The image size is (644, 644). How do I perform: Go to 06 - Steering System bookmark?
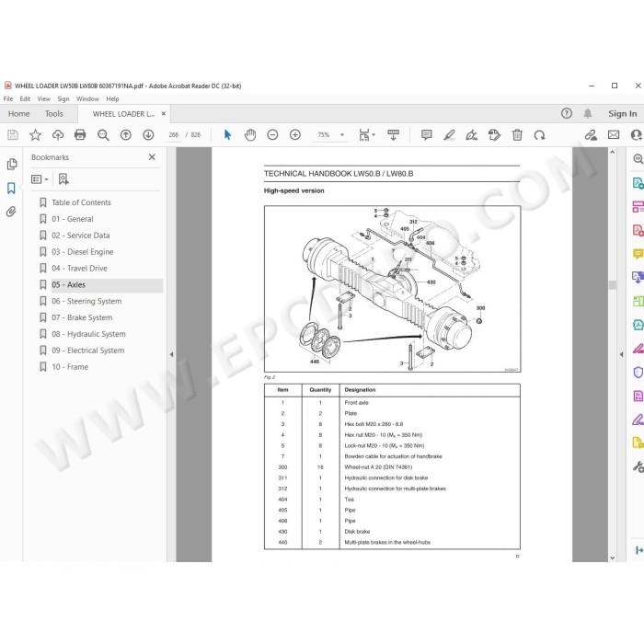pos(86,301)
